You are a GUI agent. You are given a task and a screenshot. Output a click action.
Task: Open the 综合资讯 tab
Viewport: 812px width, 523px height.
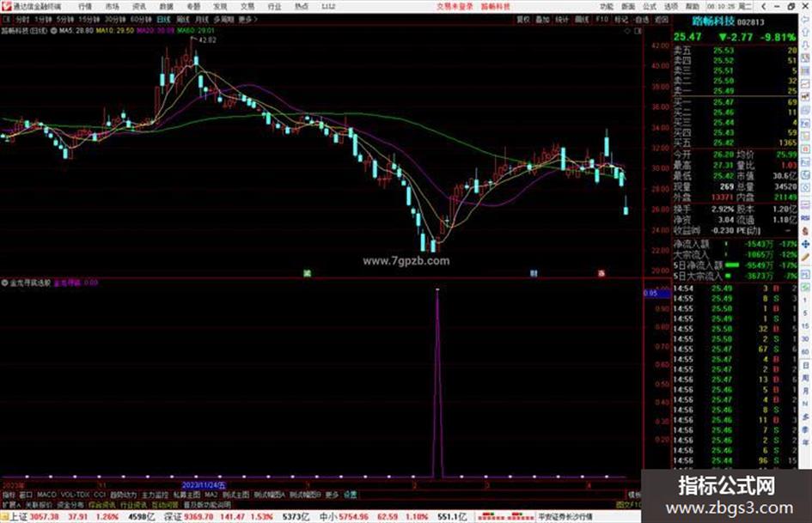click(x=101, y=504)
